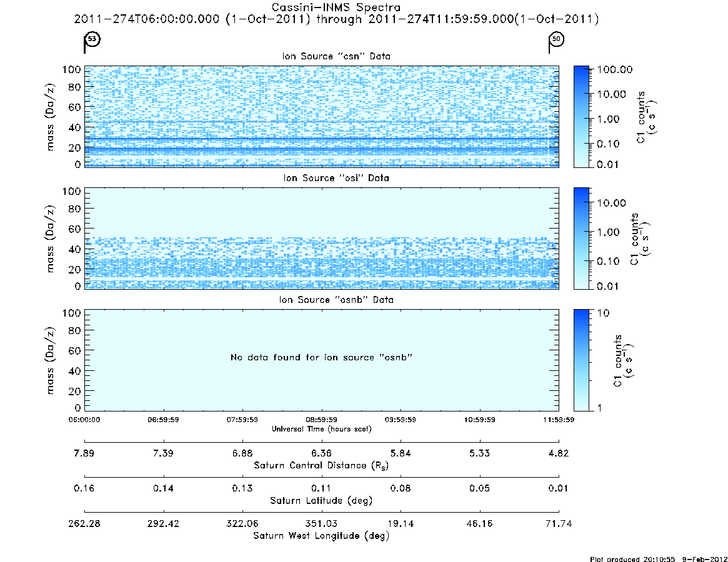Click the csn panel color bar
Screen dimensions: 728x562
(x=581, y=117)
